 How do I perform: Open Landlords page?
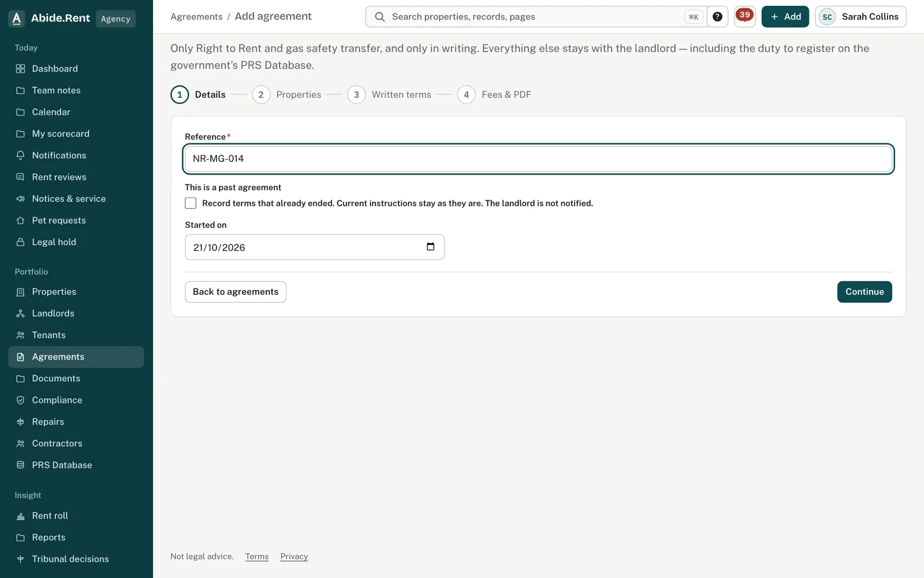(x=76, y=313)
